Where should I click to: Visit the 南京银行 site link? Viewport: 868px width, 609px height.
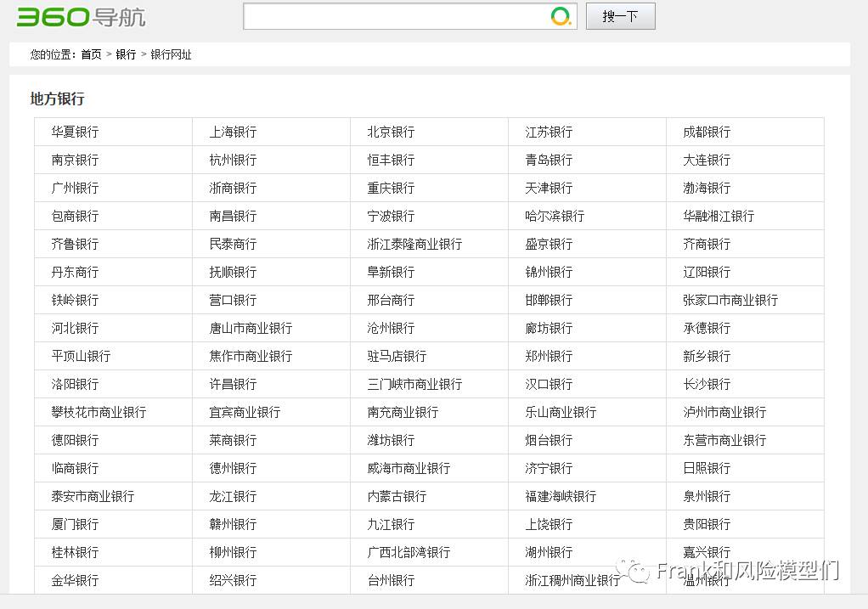coord(75,160)
